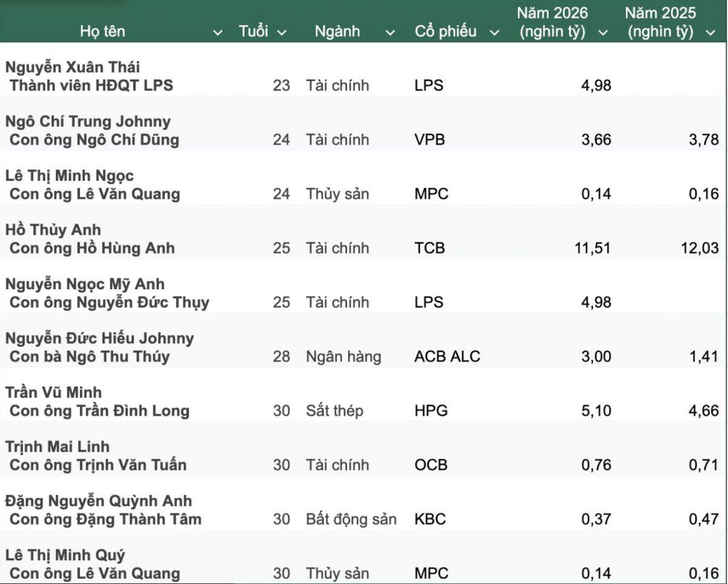This screenshot has width=728, height=584.
Task: Click the text Con ông Ngô Chí Dũng
Action: [x=94, y=139]
